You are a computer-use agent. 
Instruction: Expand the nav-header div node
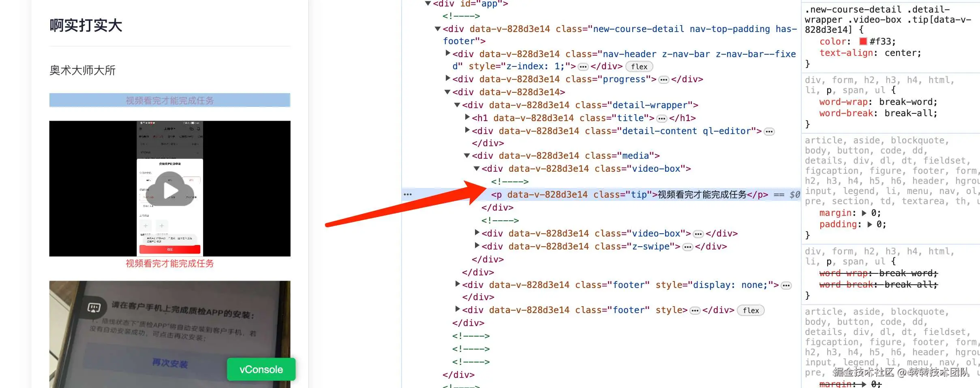(x=447, y=53)
